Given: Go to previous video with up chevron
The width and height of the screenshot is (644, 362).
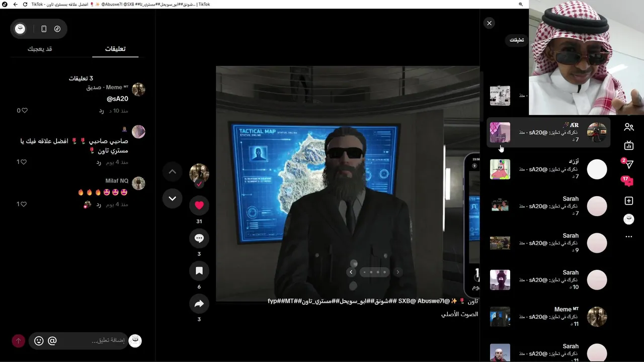Looking at the screenshot, I should tap(172, 172).
